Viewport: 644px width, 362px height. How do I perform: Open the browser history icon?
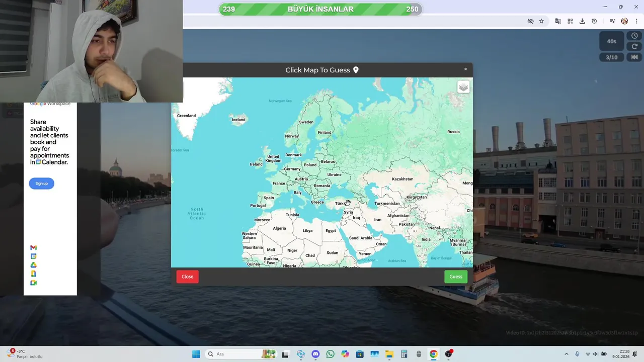(594, 21)
